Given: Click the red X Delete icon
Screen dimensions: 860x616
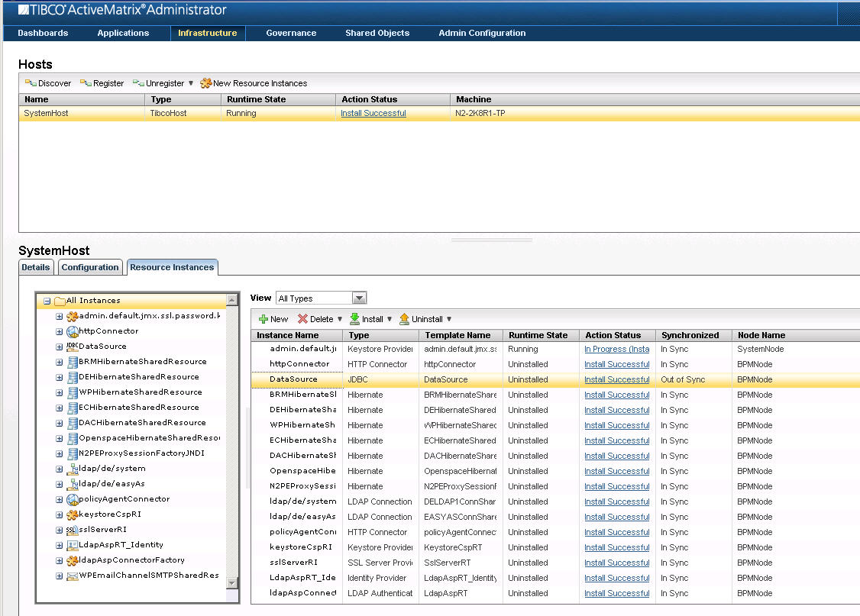Looking at the screenshot, I should pyautogui.click(x=302, y=319).
